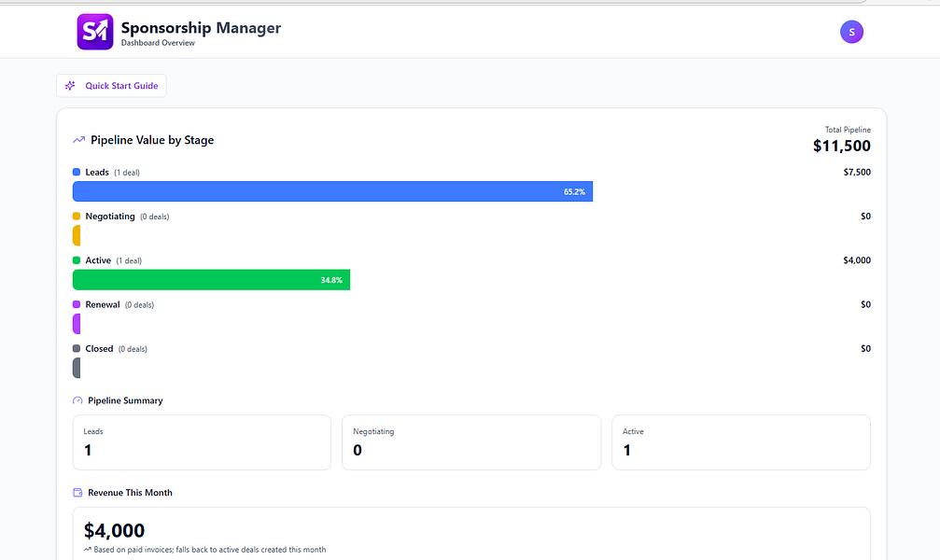The width and height of the screenshot is (940, 560).
Task: Click the Revenue This Month heading
Action: click(130, 493)
